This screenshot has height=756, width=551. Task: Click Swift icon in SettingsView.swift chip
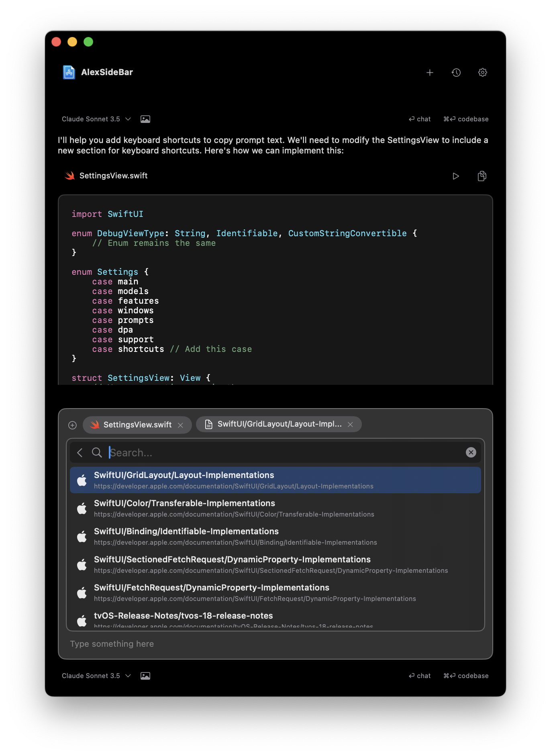pyautogui.click(x=95, y=425)
